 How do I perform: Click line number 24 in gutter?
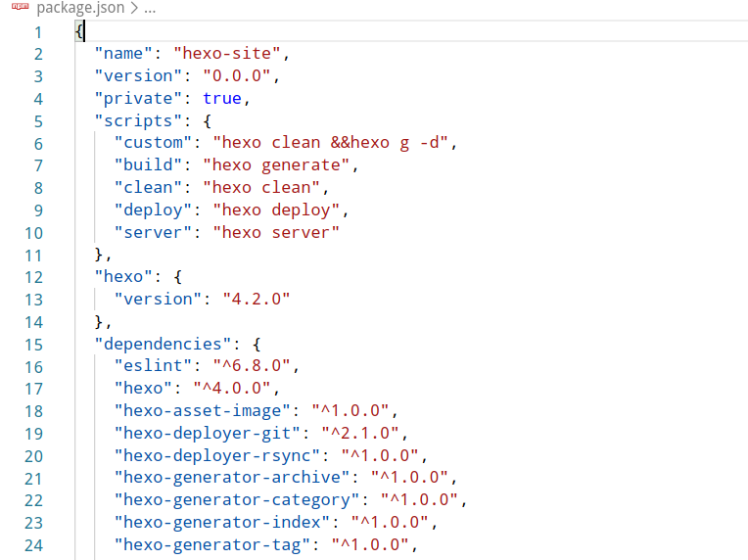[x=34, y=545]
